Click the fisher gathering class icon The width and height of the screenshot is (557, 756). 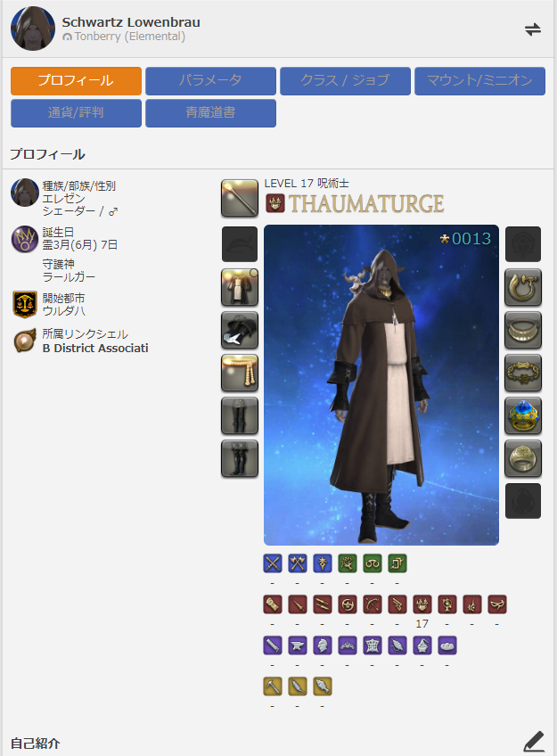[323, 686]
